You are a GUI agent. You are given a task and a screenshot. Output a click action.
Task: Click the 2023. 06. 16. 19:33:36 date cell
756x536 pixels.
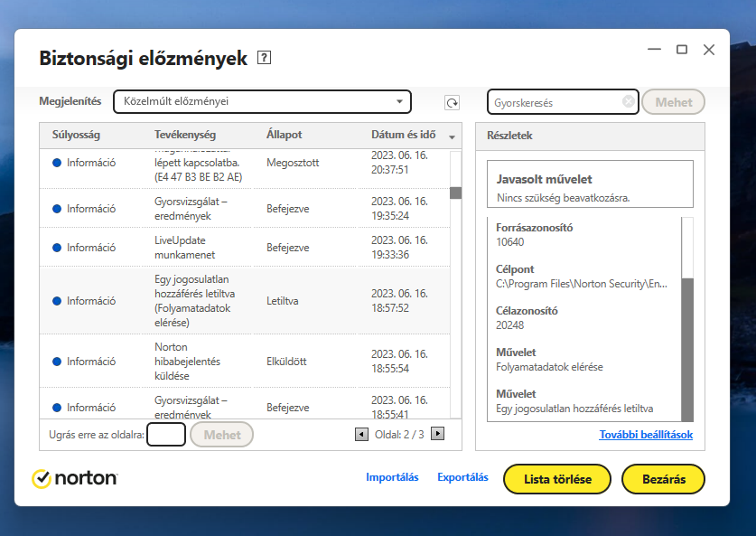pos(399,248)
